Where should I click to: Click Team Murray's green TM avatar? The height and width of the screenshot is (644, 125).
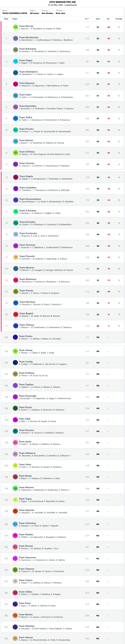[16, 27]
